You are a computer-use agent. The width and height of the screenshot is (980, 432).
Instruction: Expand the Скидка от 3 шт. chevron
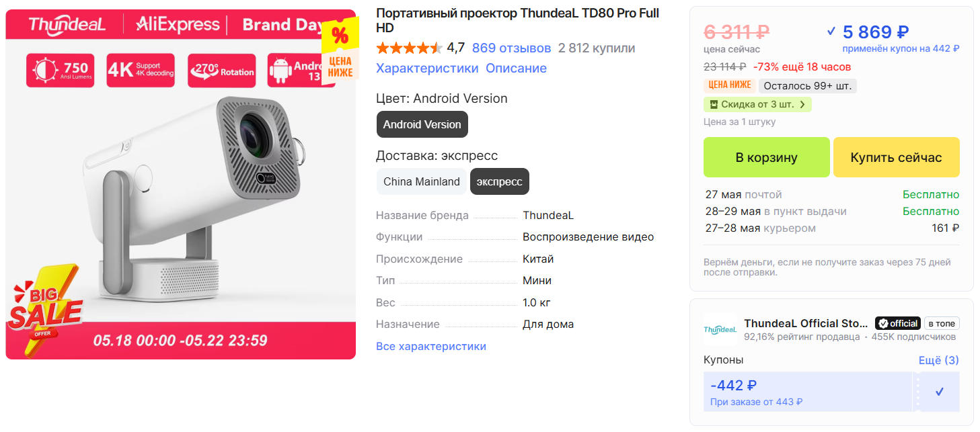pyautogui.click(x=802, y=105)
